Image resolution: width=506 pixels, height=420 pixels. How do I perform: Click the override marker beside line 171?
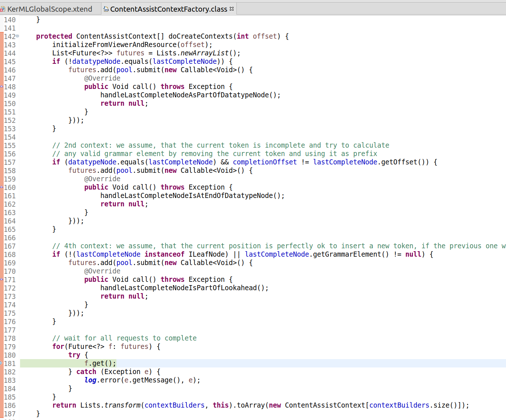[x=1, y=279]
